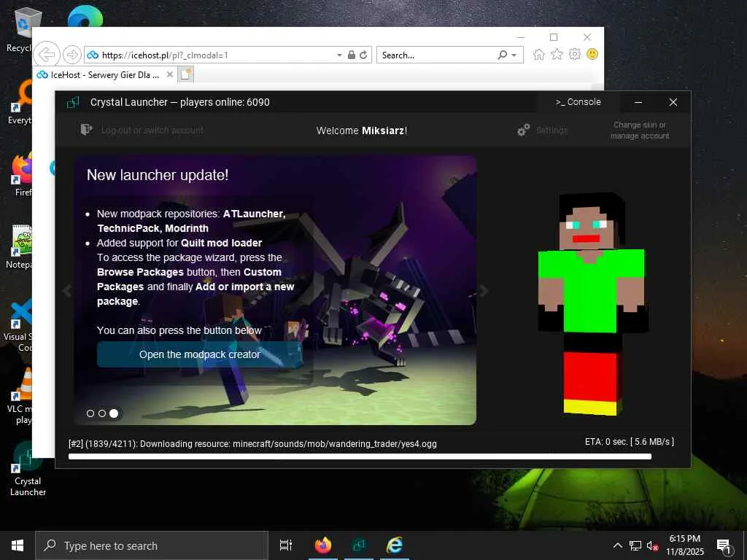Open the Windows Start menu
747x560 pixels.
(x=18, y=545)
